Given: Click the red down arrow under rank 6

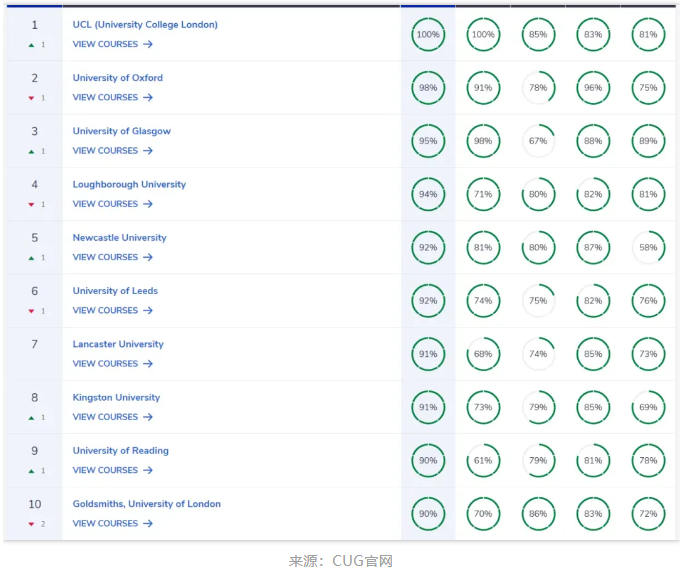Looking at the screenshot, I should (31, 311).
